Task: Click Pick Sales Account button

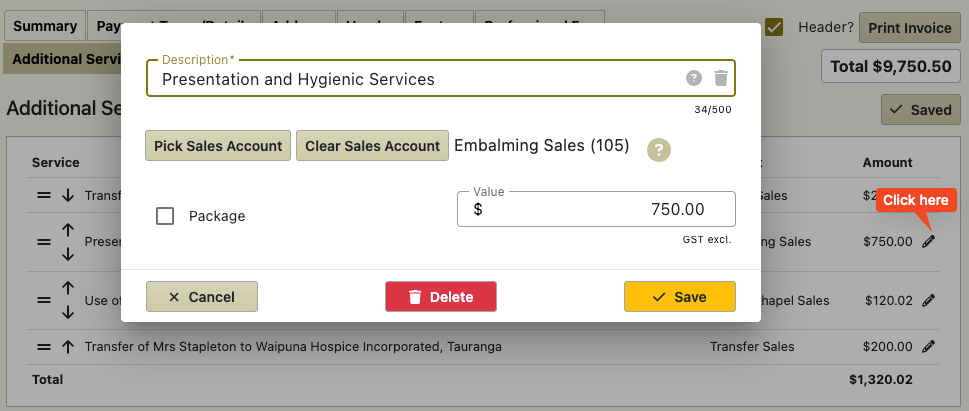Action: 218,146
